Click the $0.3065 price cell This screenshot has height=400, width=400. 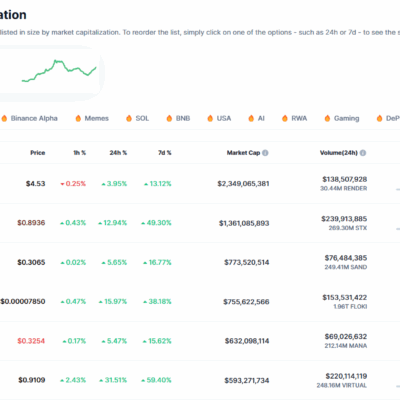pyautogui.click(x=31, y=262)
